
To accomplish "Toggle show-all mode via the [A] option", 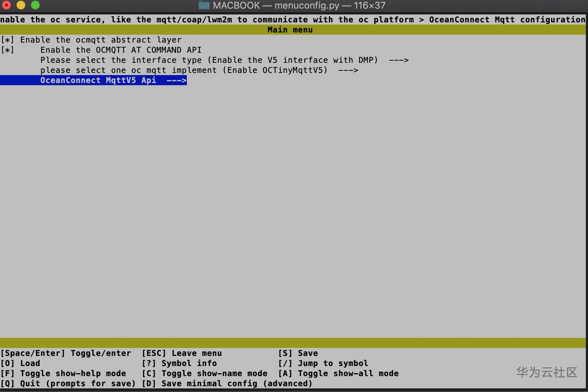I will [339, 373].
